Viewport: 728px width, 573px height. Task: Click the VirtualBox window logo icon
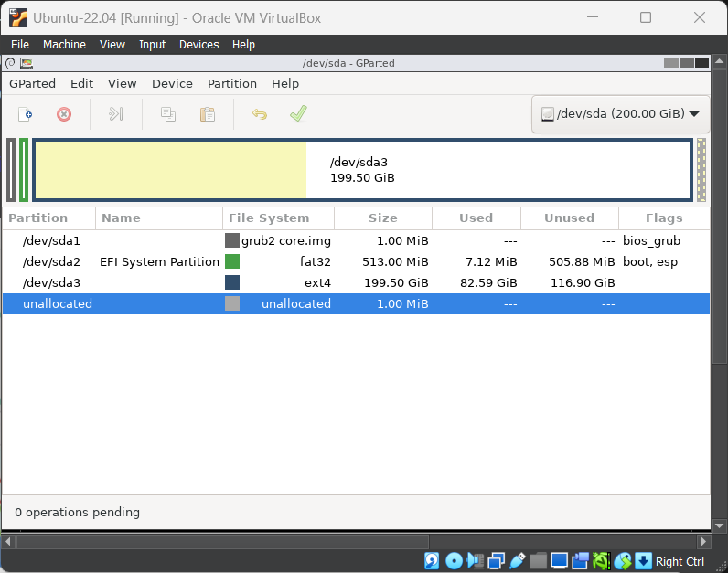click(18, 17)
